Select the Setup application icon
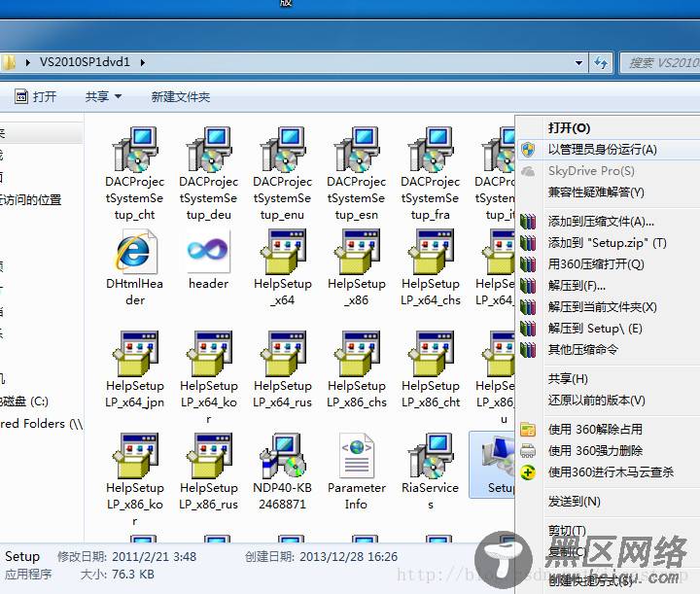This screenshot has width=700, height=594. point(498,458)
